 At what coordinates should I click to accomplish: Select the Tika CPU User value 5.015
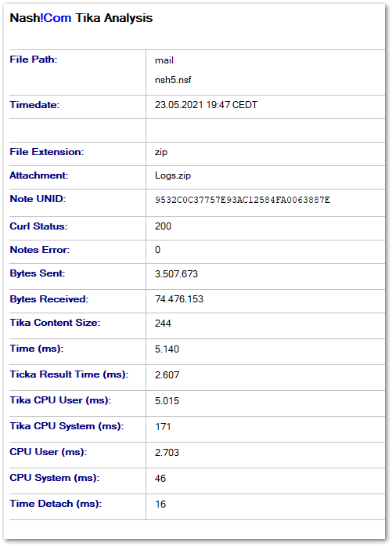tap(167, 401)
